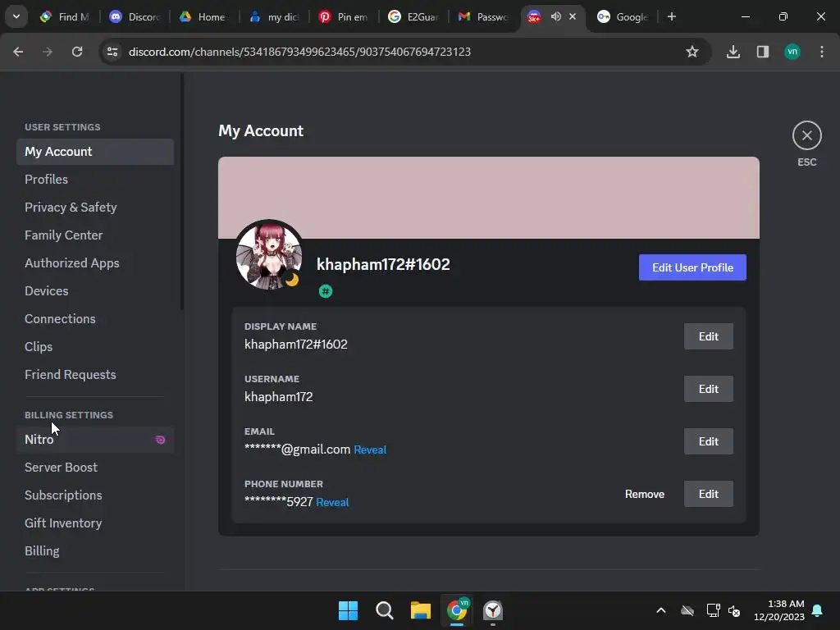
Task: Go forward one page in Chrome
Action: 48,52
